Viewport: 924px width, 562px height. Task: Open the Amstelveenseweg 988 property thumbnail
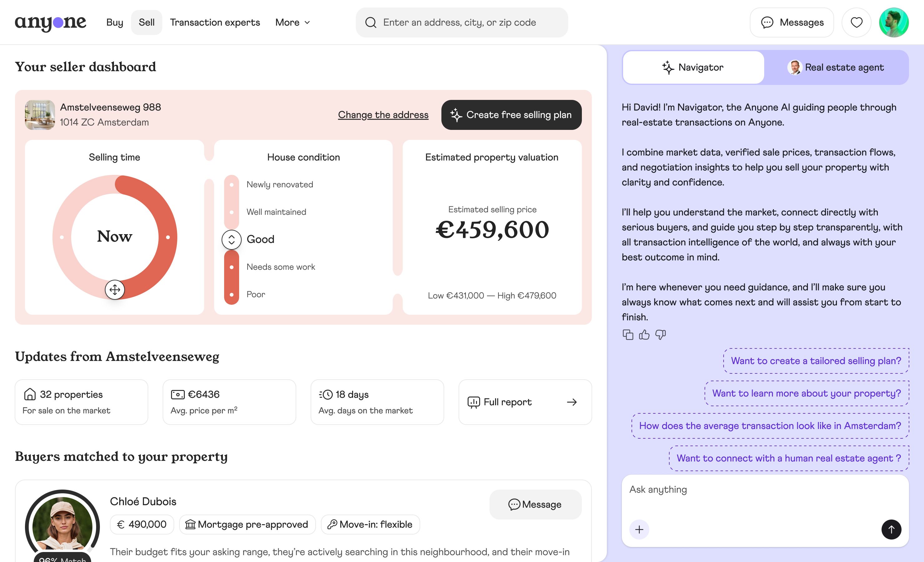pyautogui.click(x=40, y=115)
